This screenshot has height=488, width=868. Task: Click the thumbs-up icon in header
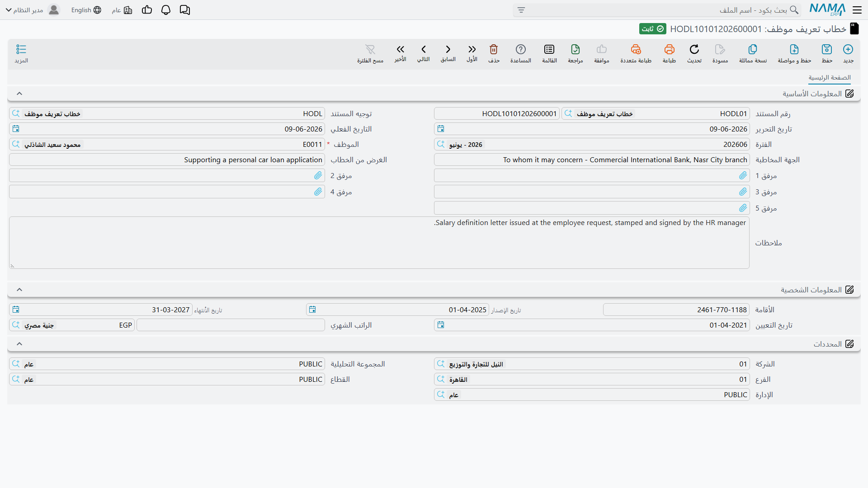147,10
